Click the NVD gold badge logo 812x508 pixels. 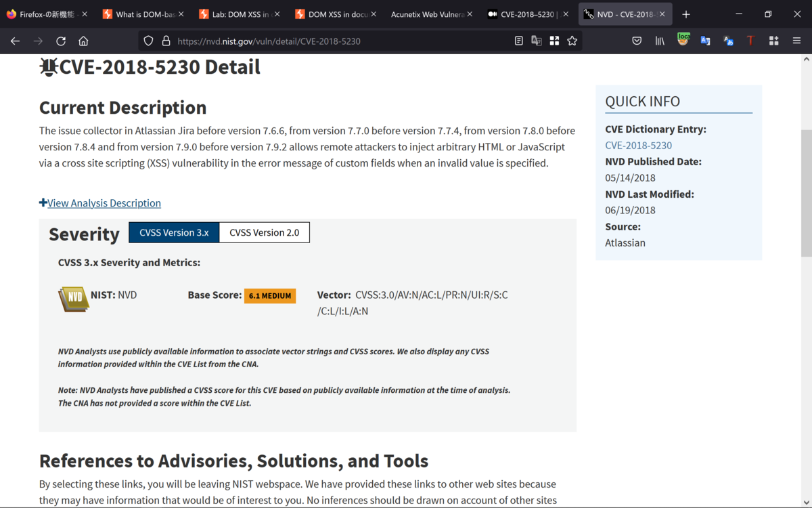click(x=74, y=299)
